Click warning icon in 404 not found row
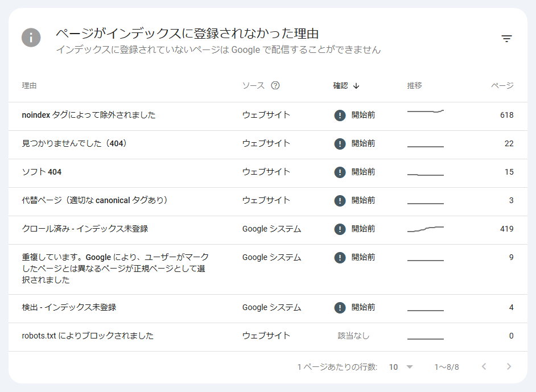Viewport: 536px width, 392px height. [340, 143]
